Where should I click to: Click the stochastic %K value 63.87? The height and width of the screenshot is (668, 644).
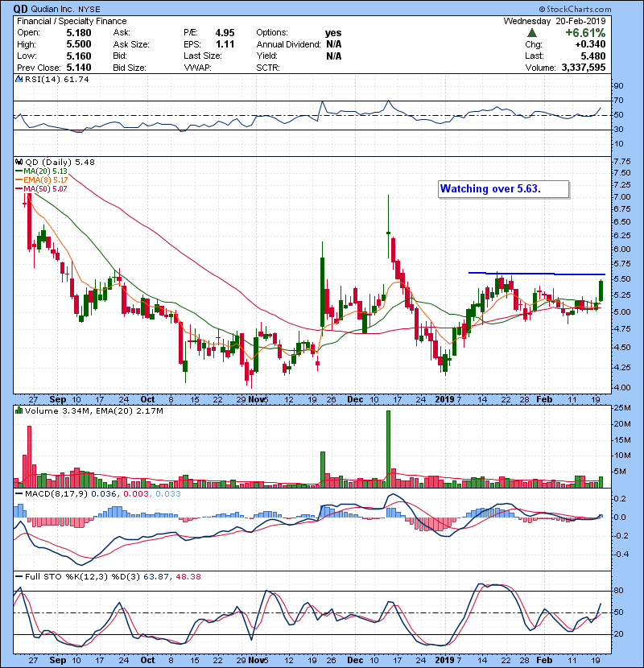(155, 576)
